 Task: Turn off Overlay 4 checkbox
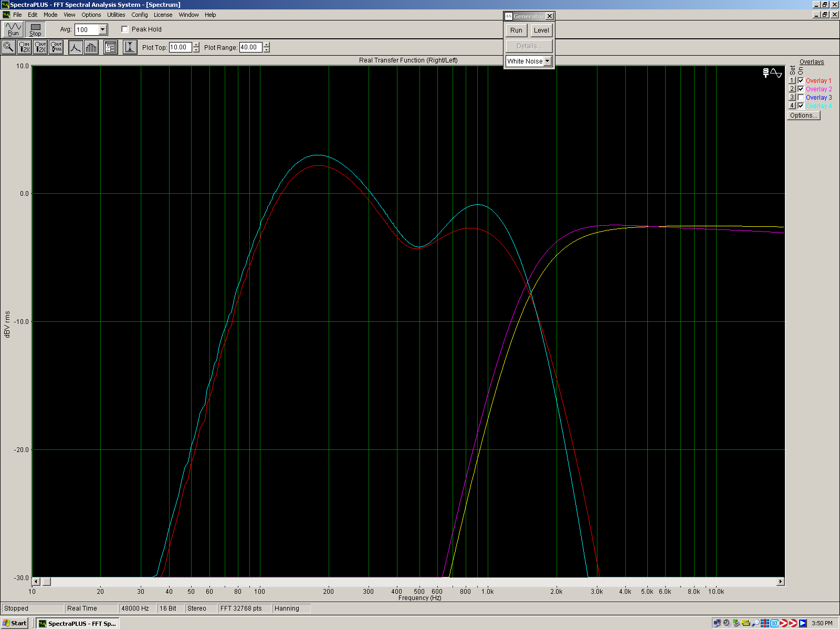click(x=801, y=106)
